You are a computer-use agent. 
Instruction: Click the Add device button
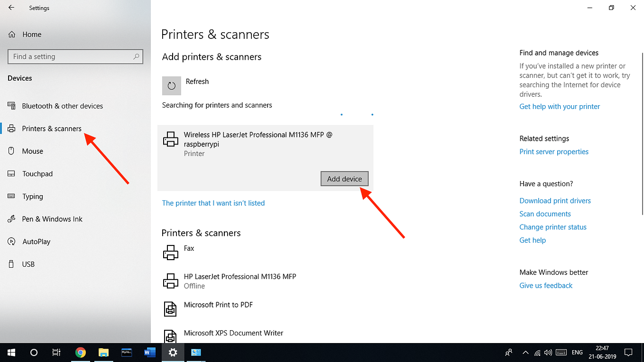[344, 179]
